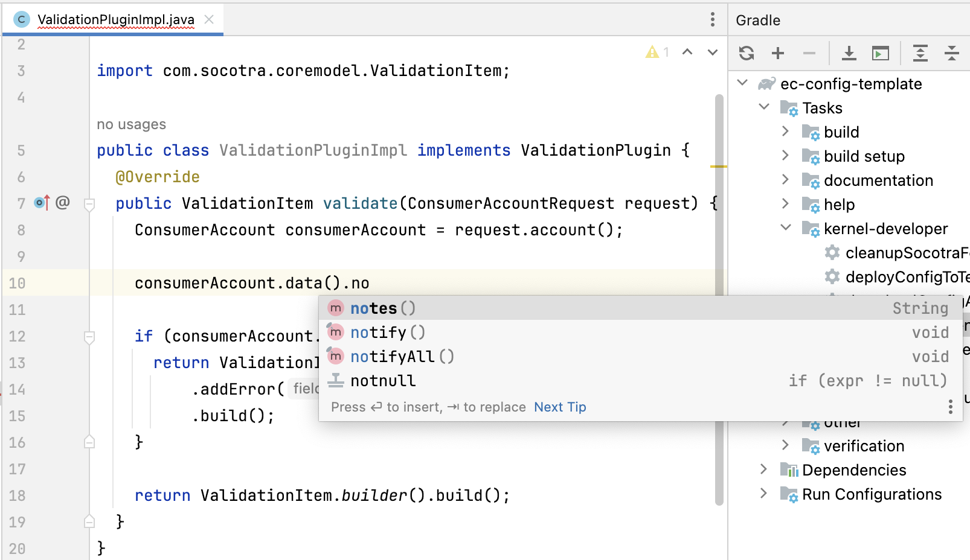Viewport: 970px width, 560px height.
Task: Open the editor tabs options menu
Action: [713, 19]
